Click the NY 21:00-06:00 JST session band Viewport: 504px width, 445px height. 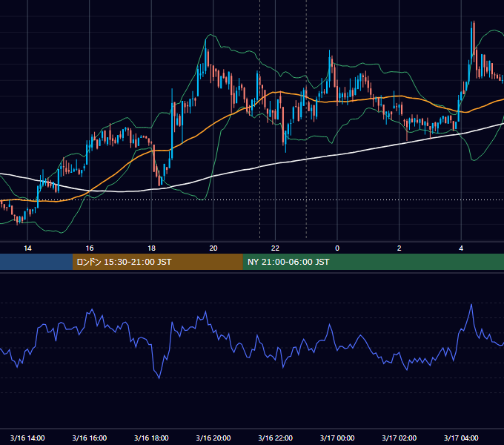click(373, 262)
